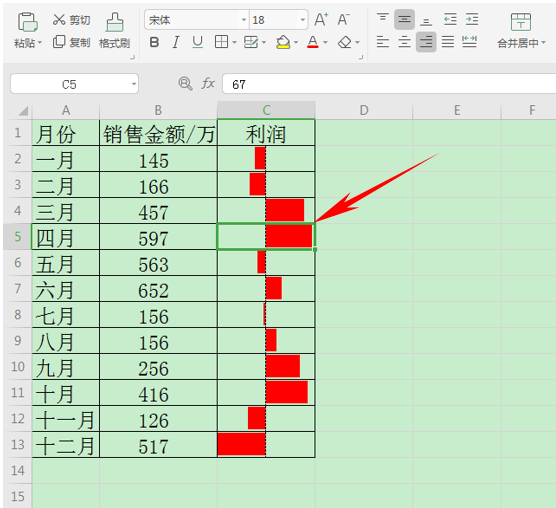Open font size dropdown showing 18
The height and width of the screenshot is (508, 556).
click(x=278, y=19)
